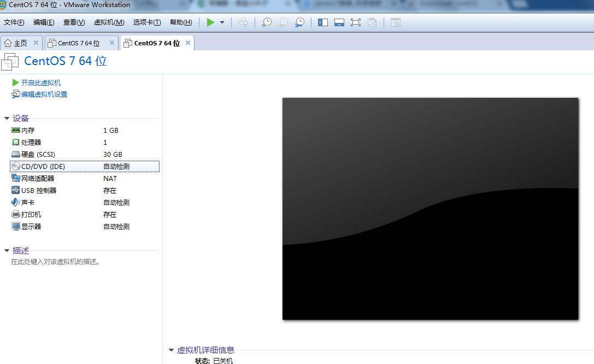The height and width of the screenshot is (364, 594).
Task: Open the power options dropdown arrow
Action: [x=222, y=22]
